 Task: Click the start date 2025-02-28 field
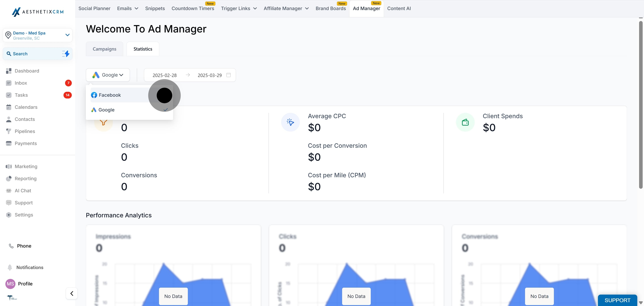coord(165,75)
